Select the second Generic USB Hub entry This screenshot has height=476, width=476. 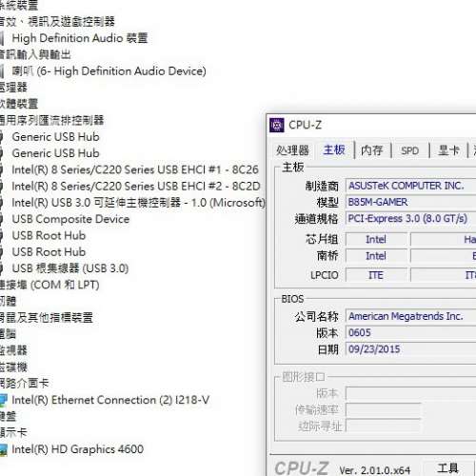(x=55, y=153)
